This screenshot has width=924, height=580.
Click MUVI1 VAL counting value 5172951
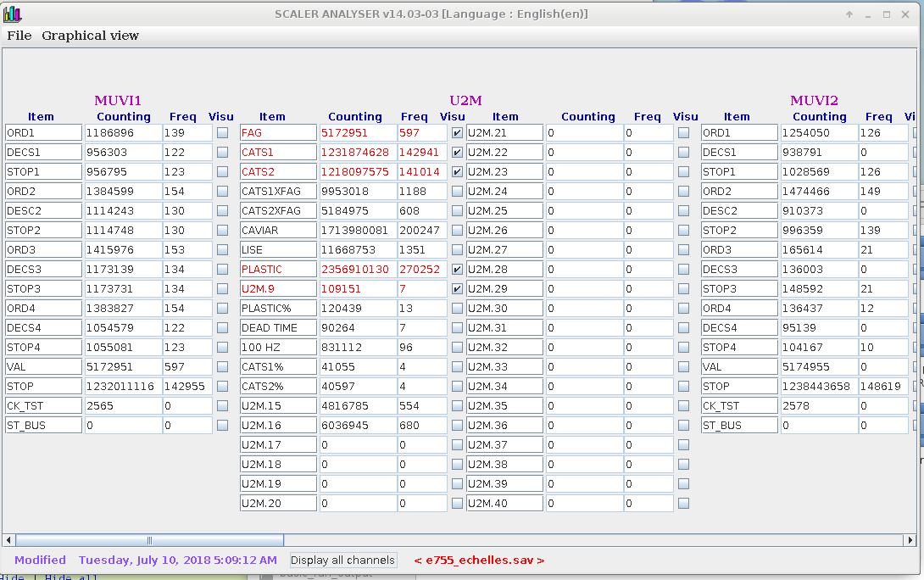click(124, 366)
